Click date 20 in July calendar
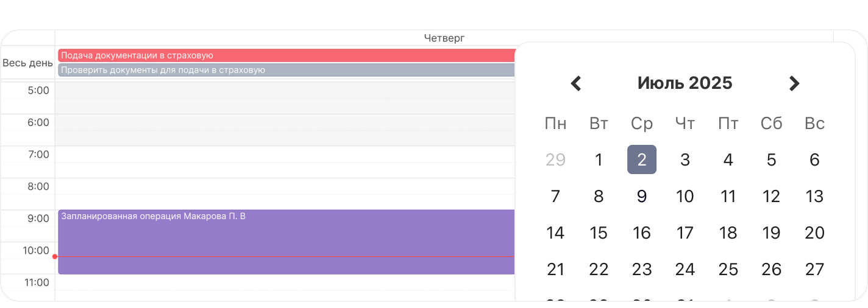Screen dimensions: 868x308 814,233
